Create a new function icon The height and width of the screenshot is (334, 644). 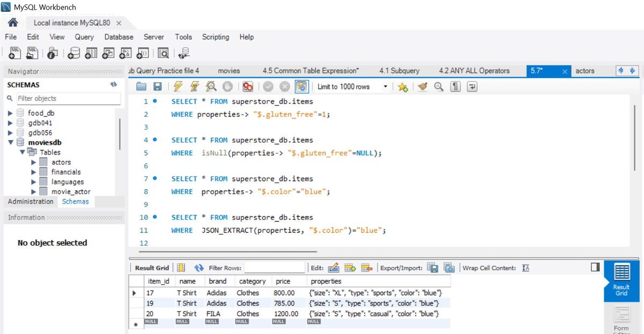pyautogui.click(x=143, y=53)
